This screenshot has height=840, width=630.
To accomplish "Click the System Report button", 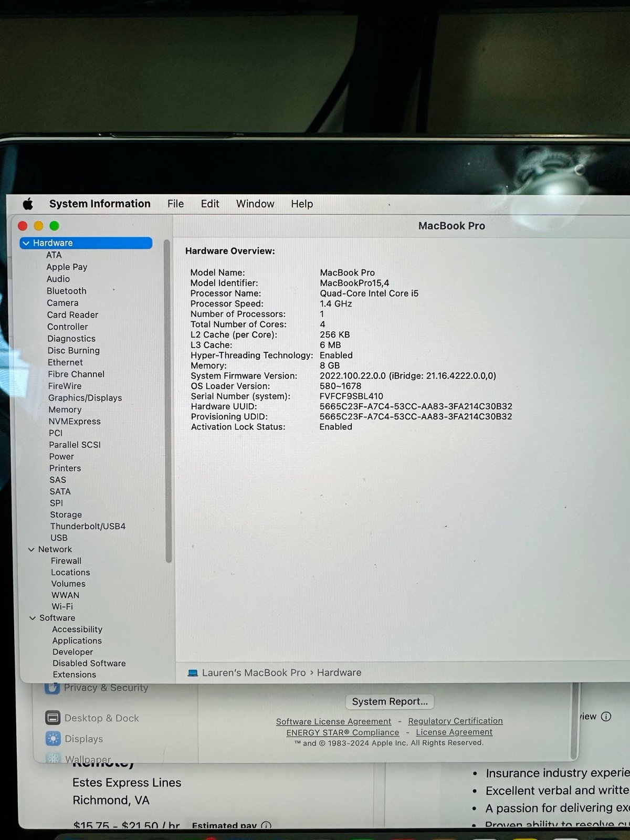I will (x=390, y=701).
